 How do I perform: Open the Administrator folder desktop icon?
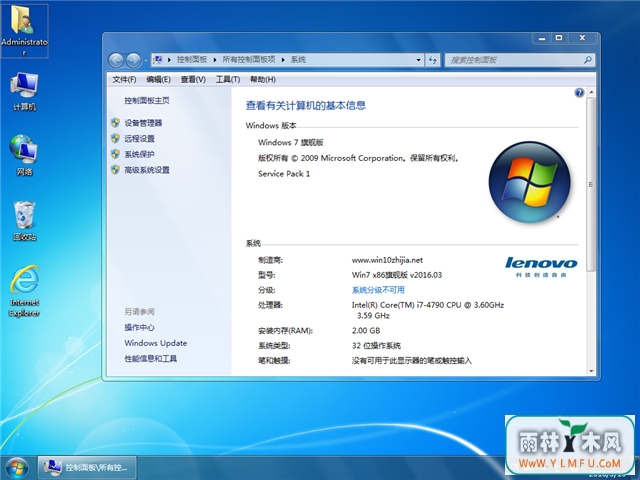pyautogui.click(x=24, y=31)
